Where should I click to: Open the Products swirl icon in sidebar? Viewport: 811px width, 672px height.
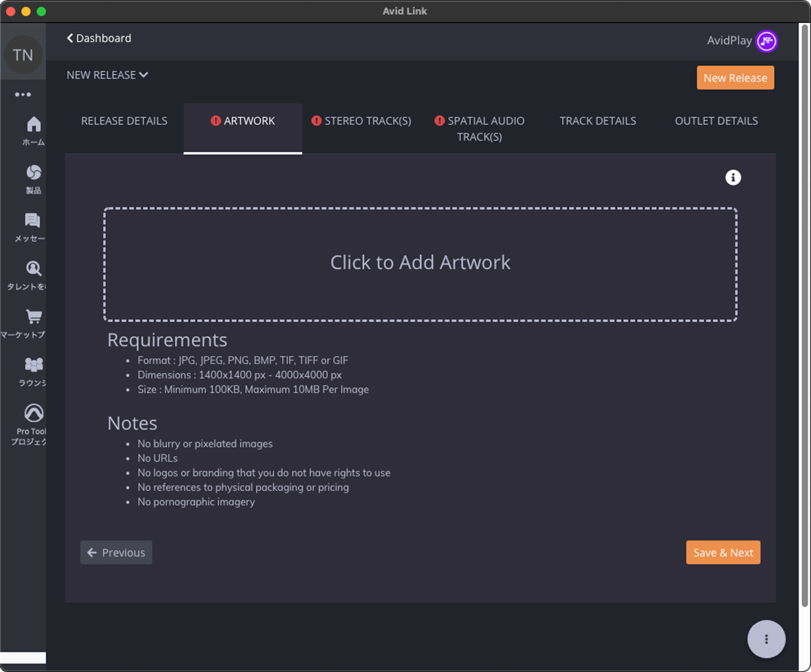point(33,173)
